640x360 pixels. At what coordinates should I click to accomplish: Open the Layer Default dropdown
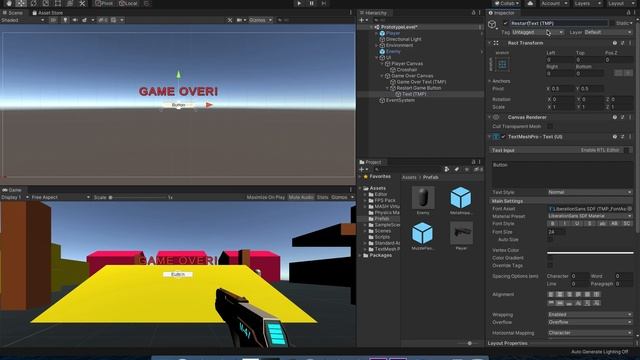coord(608,32)
